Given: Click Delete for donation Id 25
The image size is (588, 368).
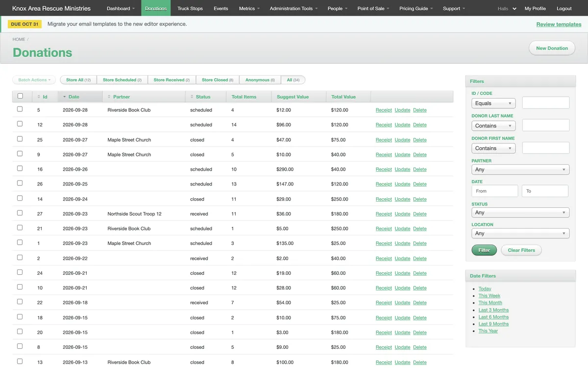Looking at the screenshot, I should pos(420,140).
